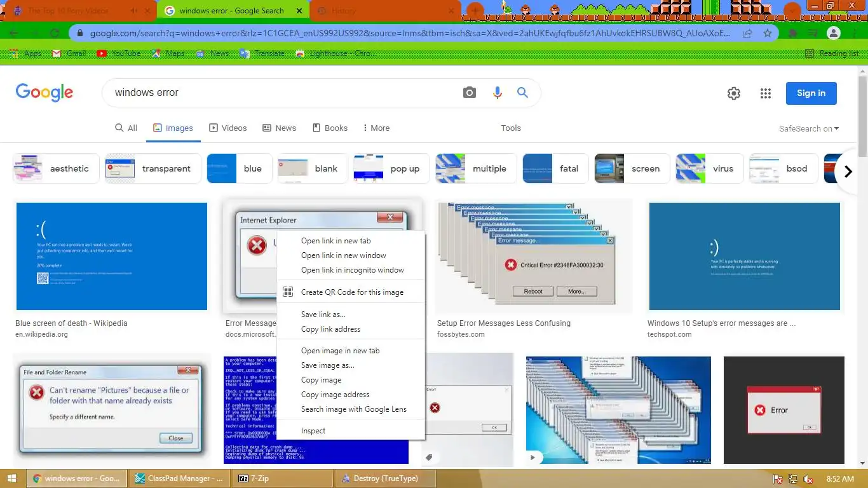Start voice search with microphone icon
Screen dimensions: 868x488
(498, 93)
